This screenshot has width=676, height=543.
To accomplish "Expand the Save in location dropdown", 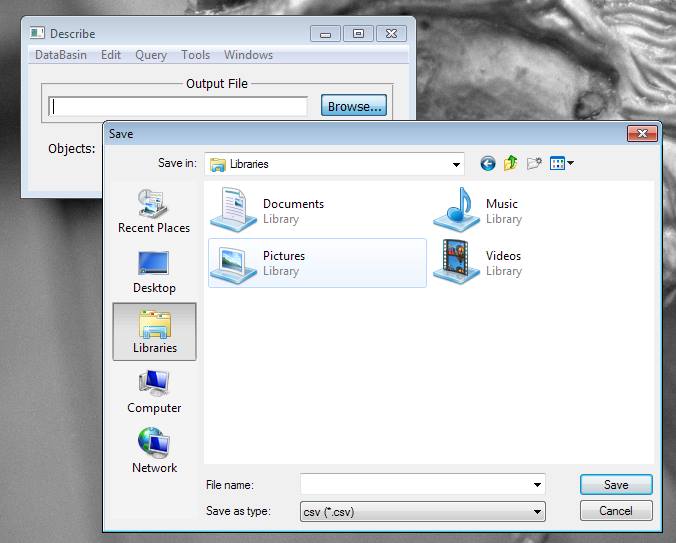I will click(x=457, y=164).
